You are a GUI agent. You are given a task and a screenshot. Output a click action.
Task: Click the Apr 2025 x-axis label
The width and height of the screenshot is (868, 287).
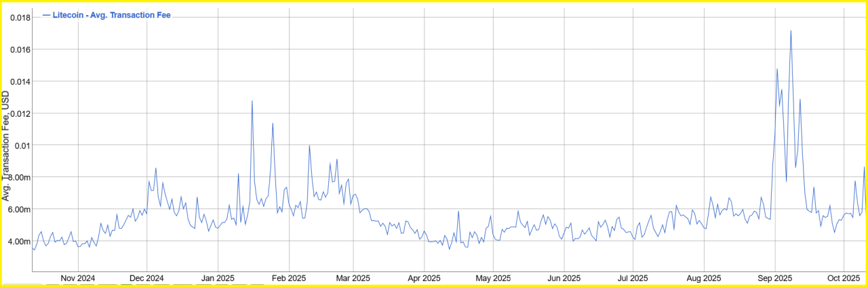tap(423, 278)
